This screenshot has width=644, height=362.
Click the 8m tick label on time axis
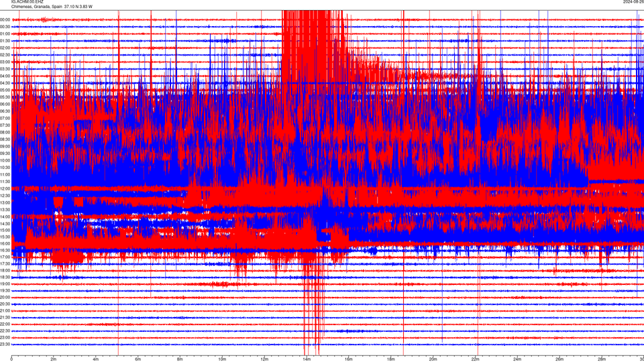[180, 359]
